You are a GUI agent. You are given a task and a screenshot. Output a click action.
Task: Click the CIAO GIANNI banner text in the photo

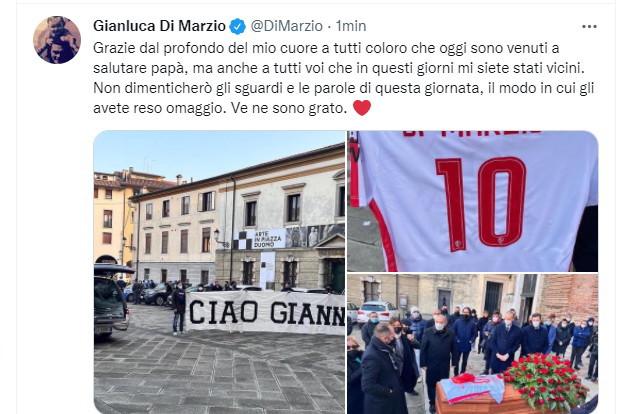tap(266, 312)
